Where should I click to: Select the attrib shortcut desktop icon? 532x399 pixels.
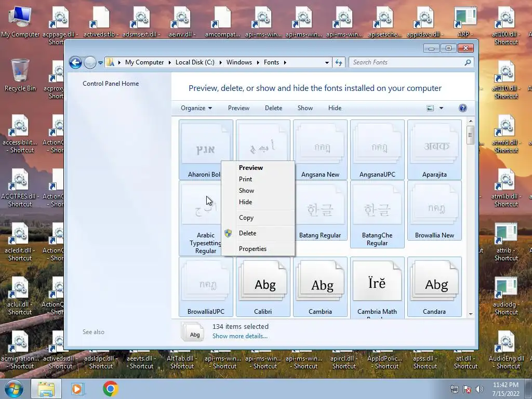tap(506, 242)
